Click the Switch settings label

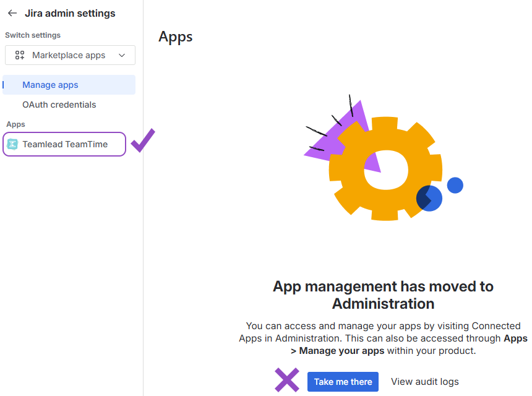pos(33,35)
